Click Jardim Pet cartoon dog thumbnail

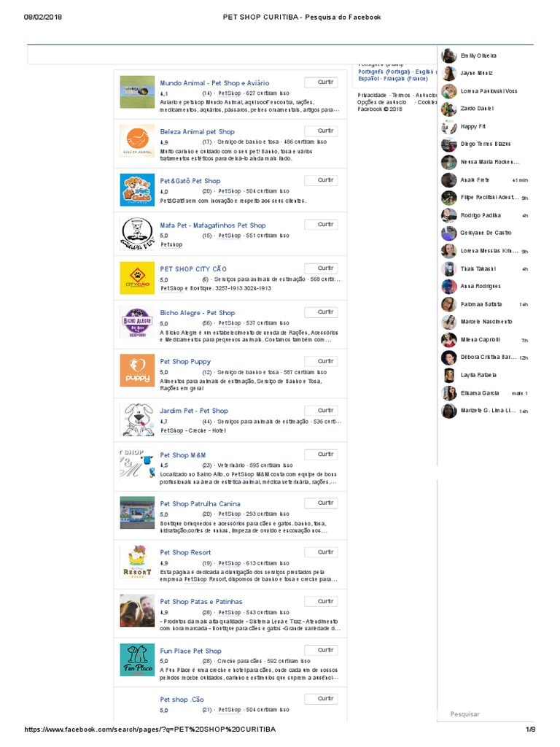tap(137, 419)
